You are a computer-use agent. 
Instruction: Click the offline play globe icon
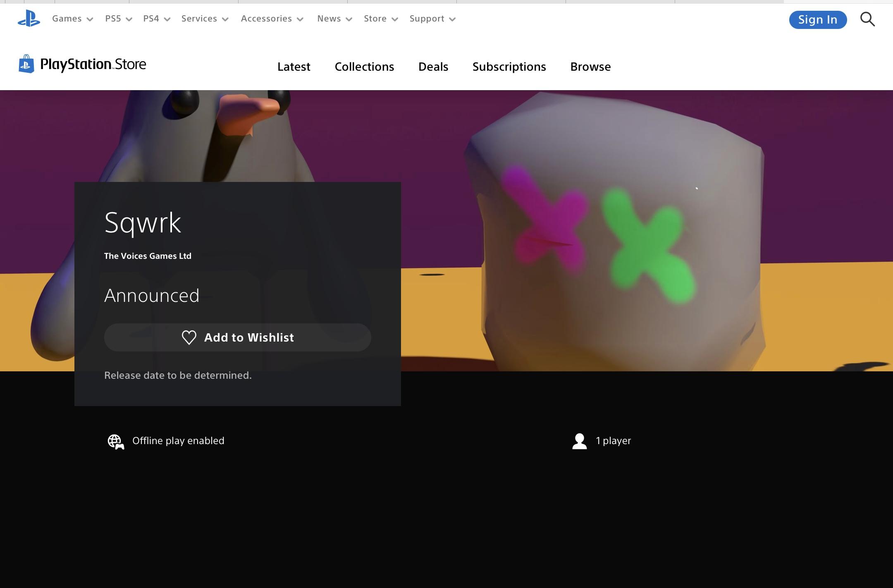pos(116,441)
